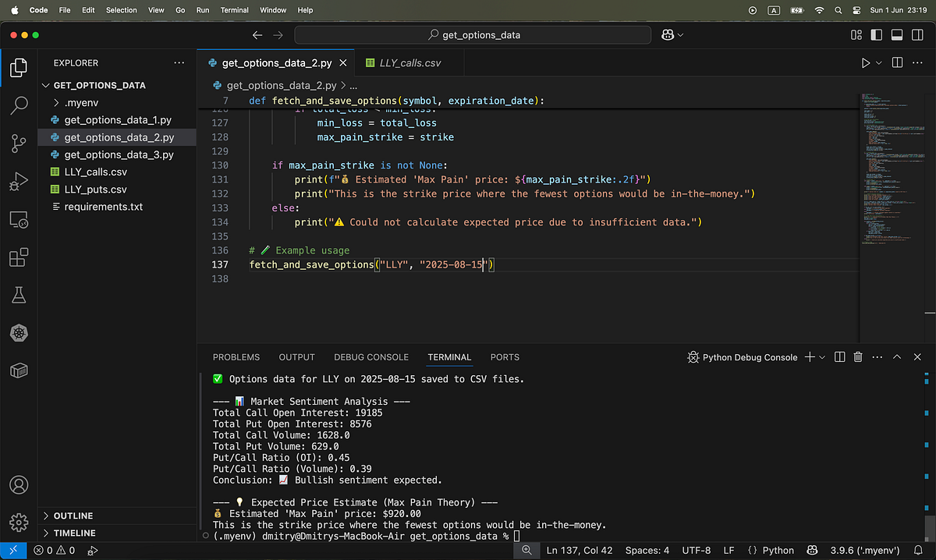Open the Source Control view

pos(19,143)
